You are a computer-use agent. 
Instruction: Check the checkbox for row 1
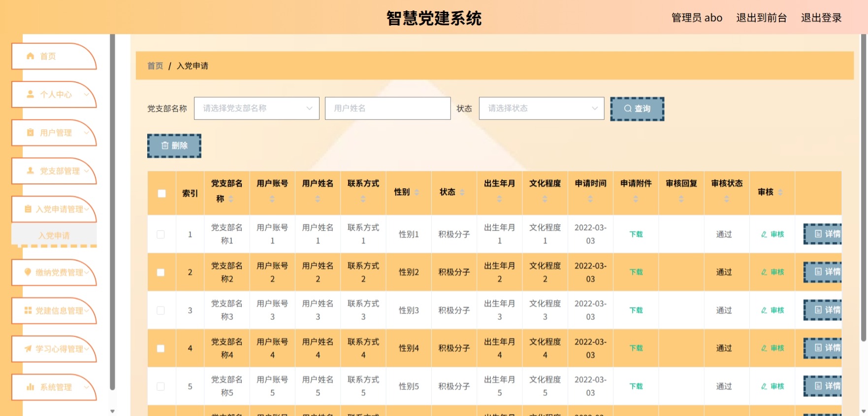click(161, 234)
